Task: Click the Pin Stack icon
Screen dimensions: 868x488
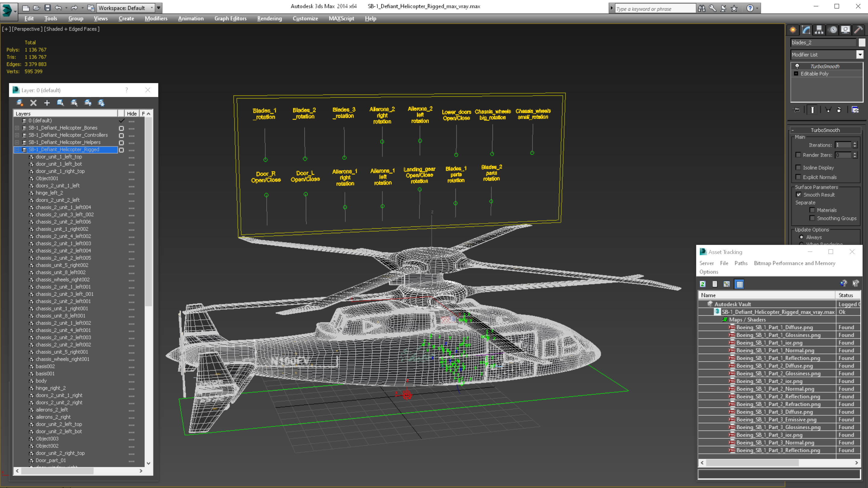Action: coord(797,110)
